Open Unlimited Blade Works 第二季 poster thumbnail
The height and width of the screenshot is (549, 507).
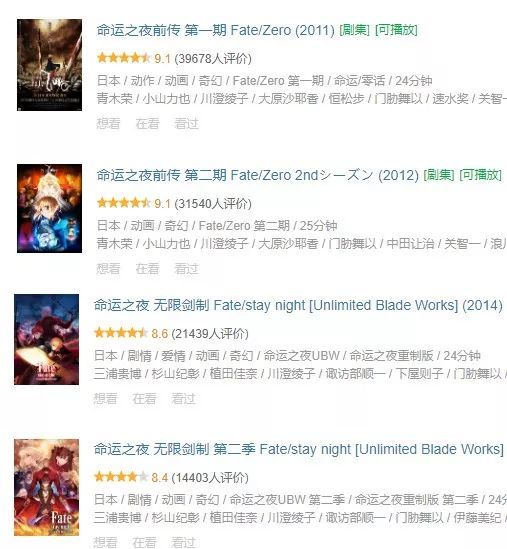pyautogui.click(x=47, y=487)
